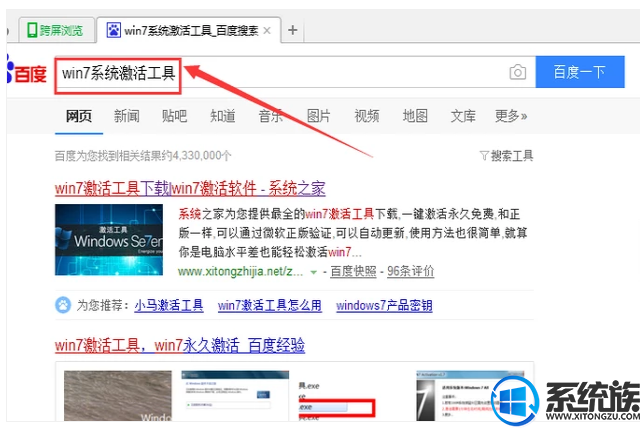This screenshot has height=429, width=640.
Task: Click the second 百度经验 dialog thumbnail
Action: (x=235, y=396)
